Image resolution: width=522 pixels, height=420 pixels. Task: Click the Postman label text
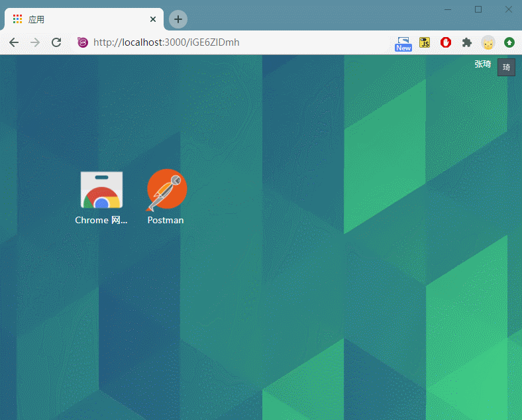pos(166,221)
